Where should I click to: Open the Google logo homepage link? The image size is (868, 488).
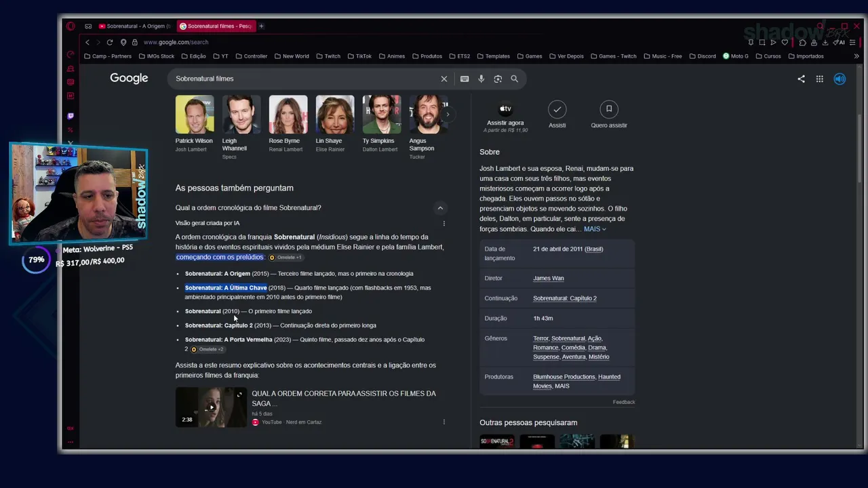pos(129,79)
